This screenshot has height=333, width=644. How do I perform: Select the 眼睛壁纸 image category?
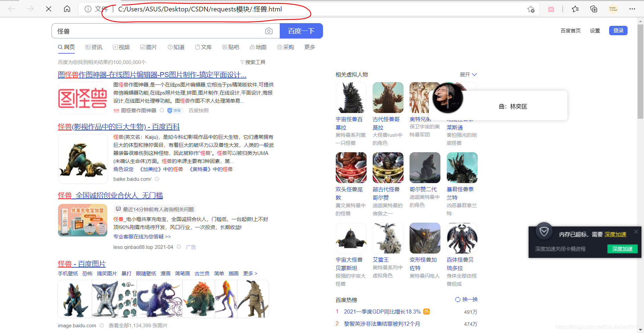pyautogui.click(x=146, y=273)
